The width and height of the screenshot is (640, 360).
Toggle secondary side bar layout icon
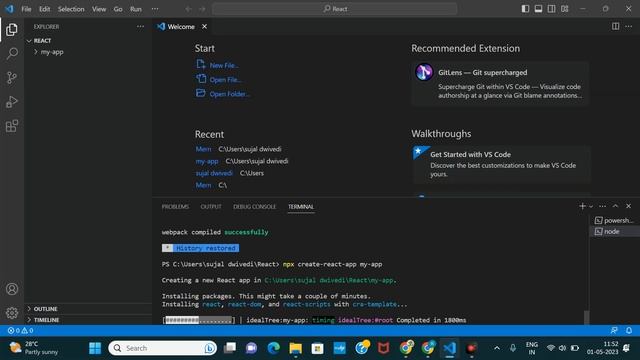tap(551, 9)
